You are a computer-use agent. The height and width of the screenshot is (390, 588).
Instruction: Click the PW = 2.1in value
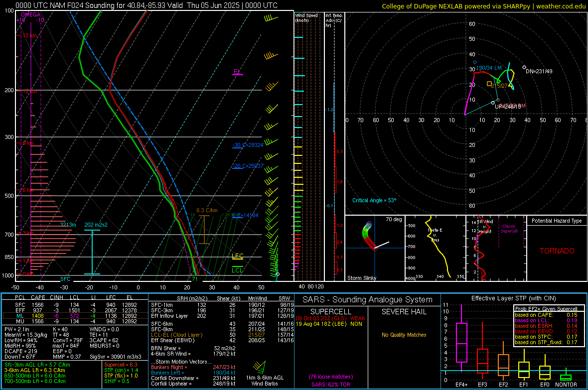(17, 329)
